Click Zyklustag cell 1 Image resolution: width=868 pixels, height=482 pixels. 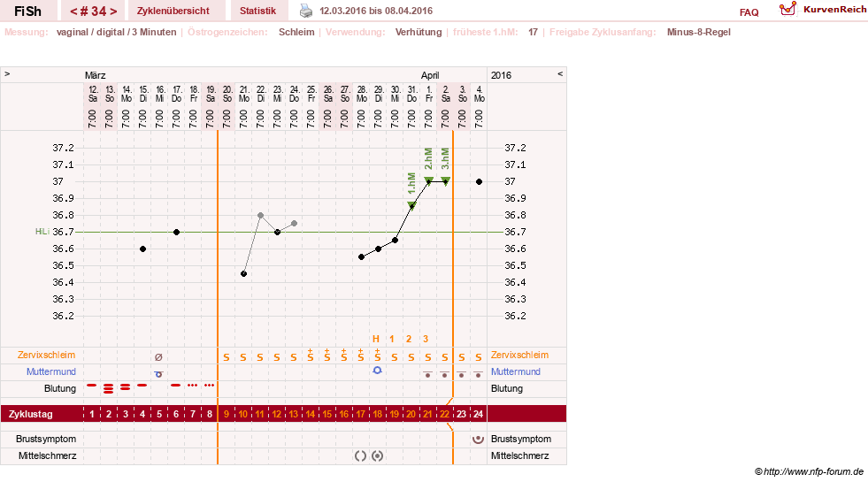tap(92, 414)
